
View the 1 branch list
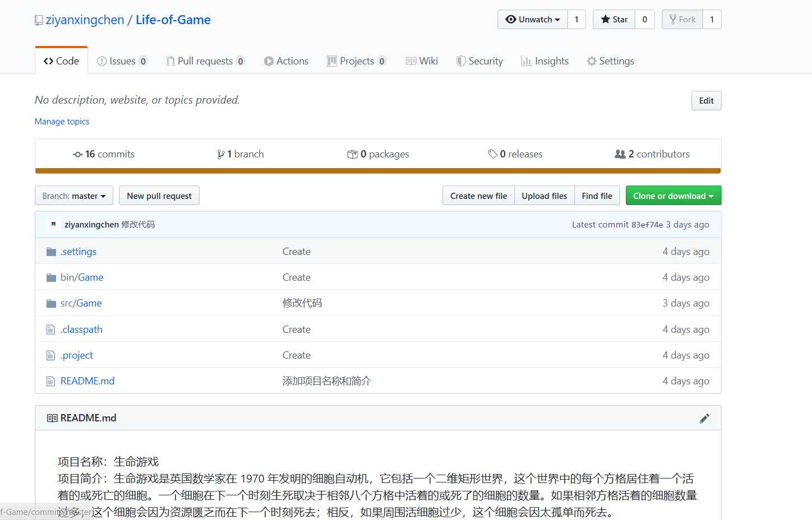click(x=240, y=154)
